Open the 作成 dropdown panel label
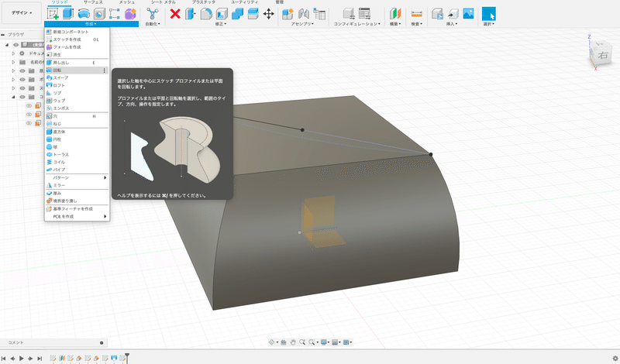Screen dimensions: 620x364 pyautogui.click(x=91, y=24)
